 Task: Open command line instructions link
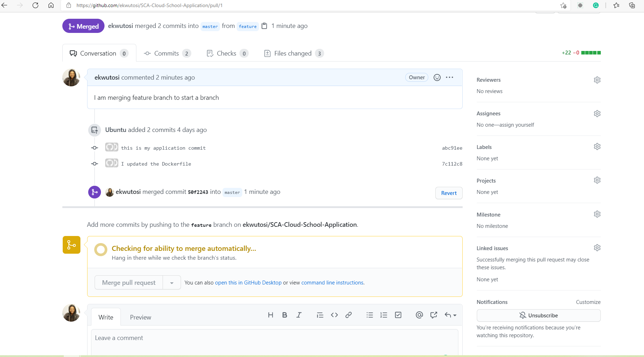tap(332, 283)
